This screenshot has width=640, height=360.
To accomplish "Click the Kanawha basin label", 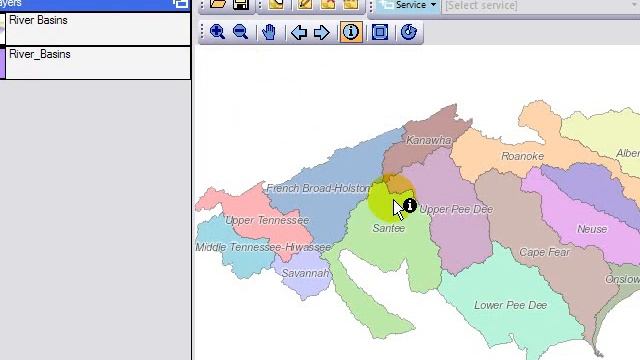I will point(429,140).
